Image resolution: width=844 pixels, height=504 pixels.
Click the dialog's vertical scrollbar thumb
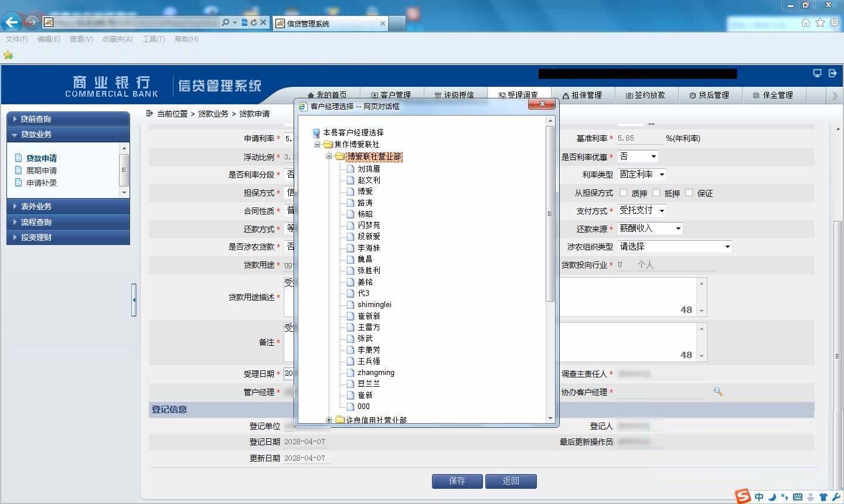pos(550,214)
